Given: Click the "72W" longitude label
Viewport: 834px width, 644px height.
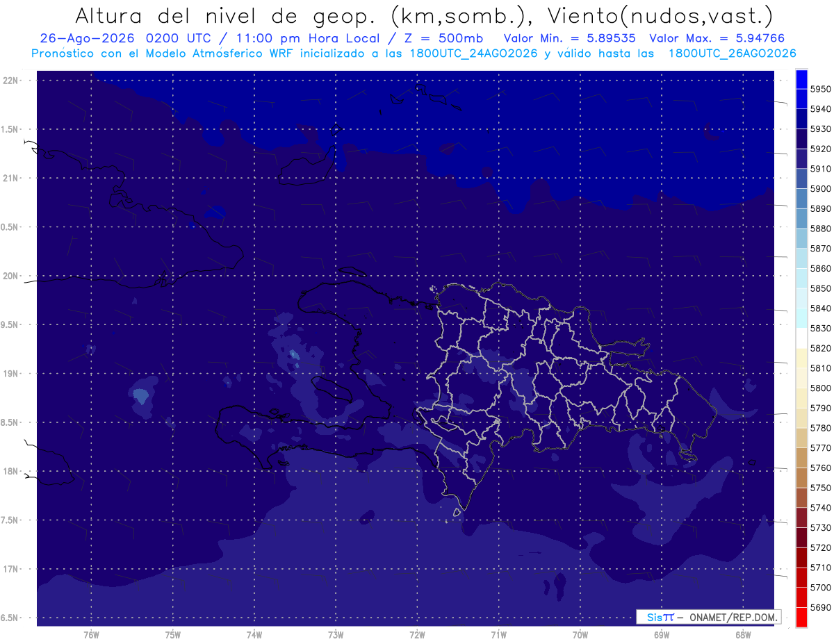Looking at the screenshot, I should [x=417, y=635].
